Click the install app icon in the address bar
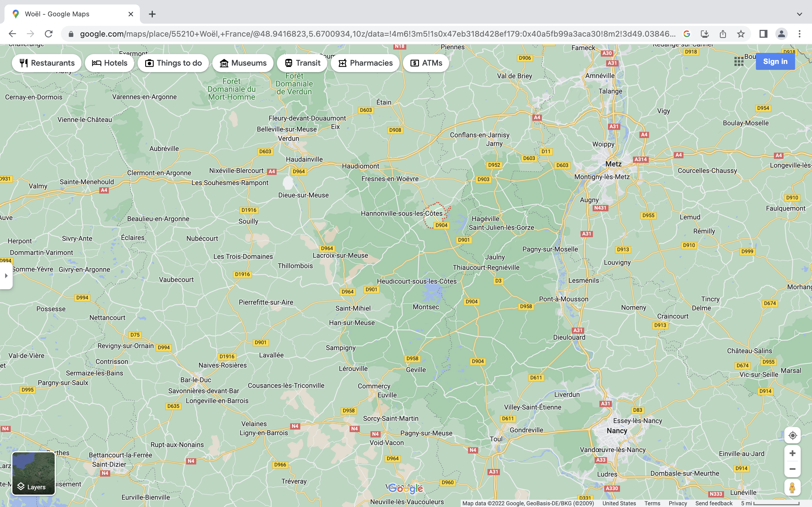The image size is (812, 507). click(705, 34)
